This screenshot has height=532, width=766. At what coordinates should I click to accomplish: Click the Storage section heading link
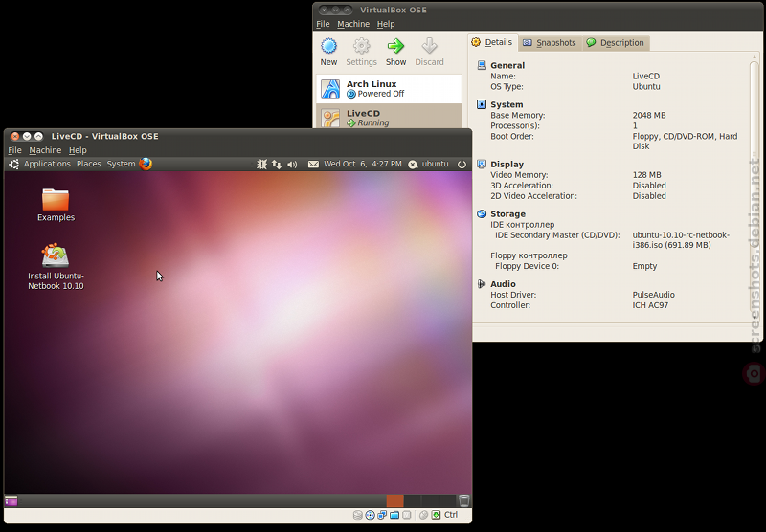(508, 213)
